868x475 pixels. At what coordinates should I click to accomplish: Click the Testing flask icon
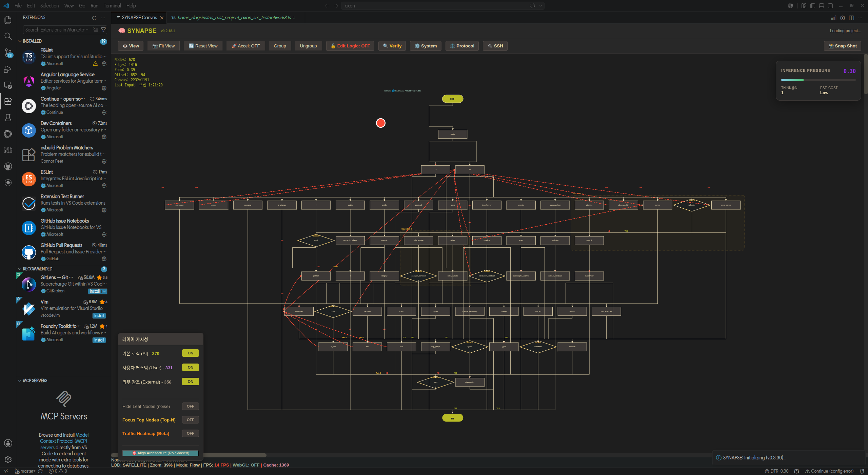[8, 118]
